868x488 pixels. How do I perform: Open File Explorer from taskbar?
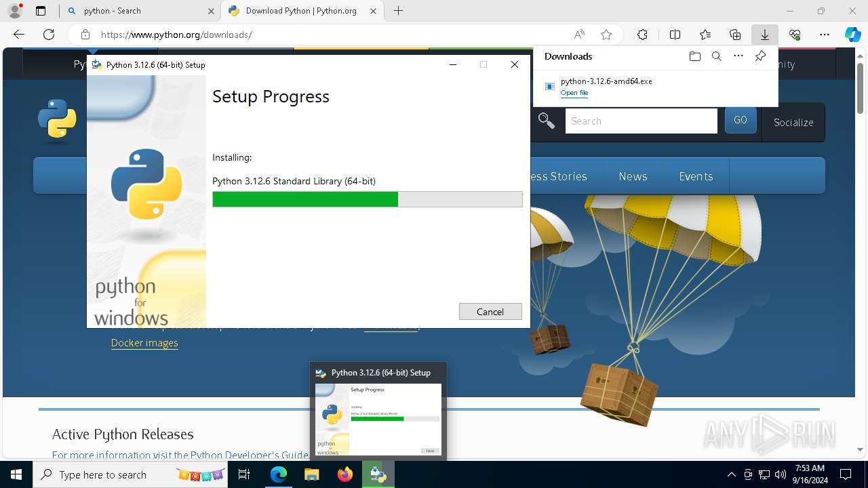click(x=311, y=474)
